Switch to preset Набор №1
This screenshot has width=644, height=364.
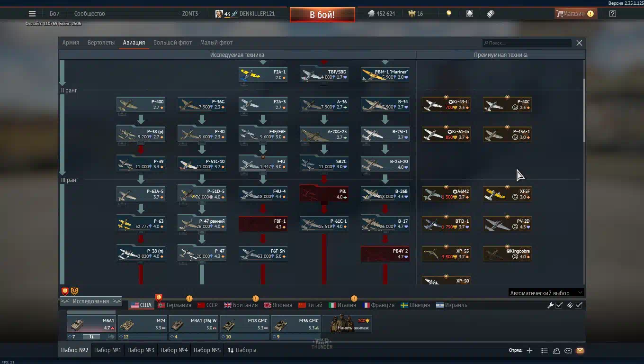(108, 350)
